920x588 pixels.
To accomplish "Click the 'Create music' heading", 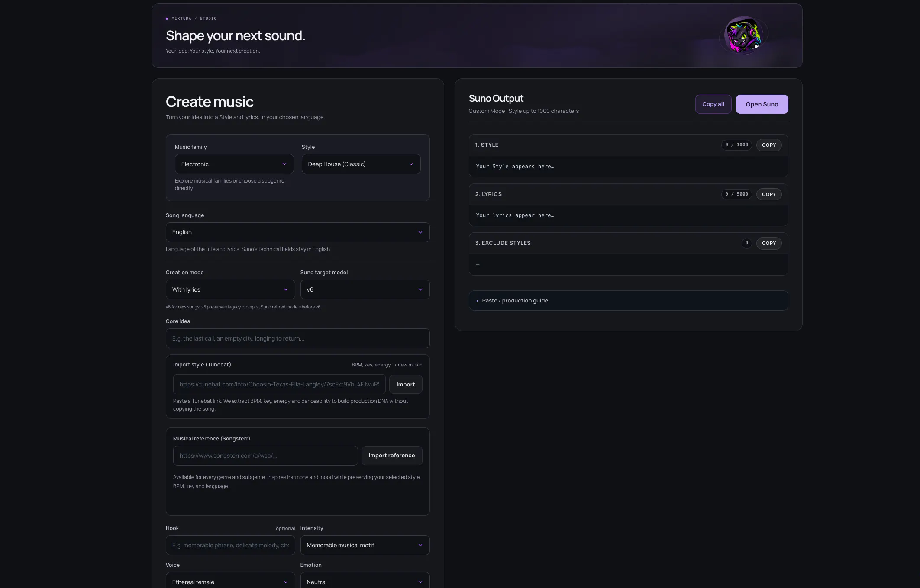I will pyautogui.click(x=209, y=102).
